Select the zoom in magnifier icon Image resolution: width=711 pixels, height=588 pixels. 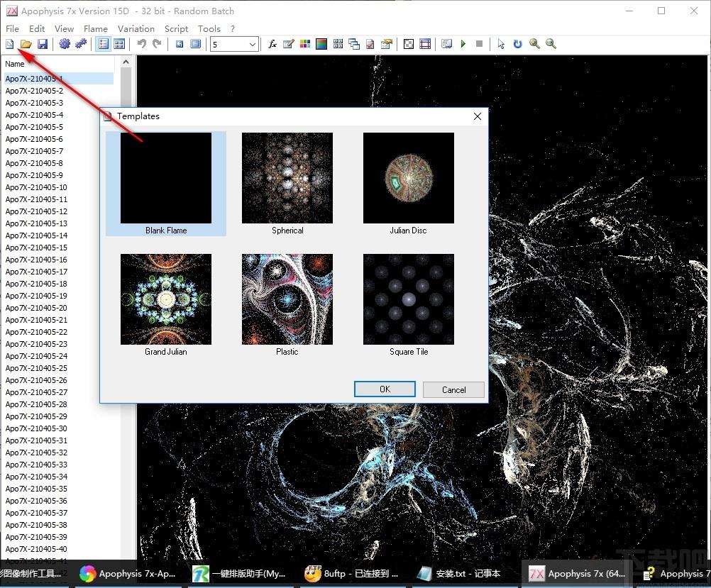click(x=534, y=44)
